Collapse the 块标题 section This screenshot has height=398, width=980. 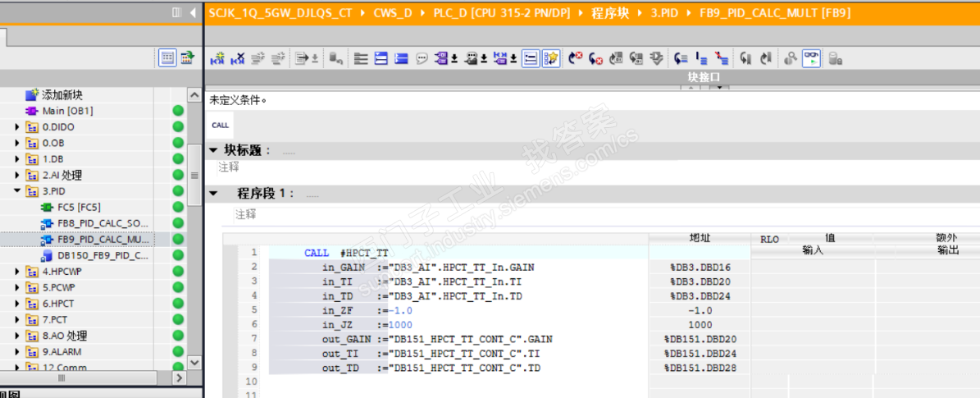coord(213,150)
